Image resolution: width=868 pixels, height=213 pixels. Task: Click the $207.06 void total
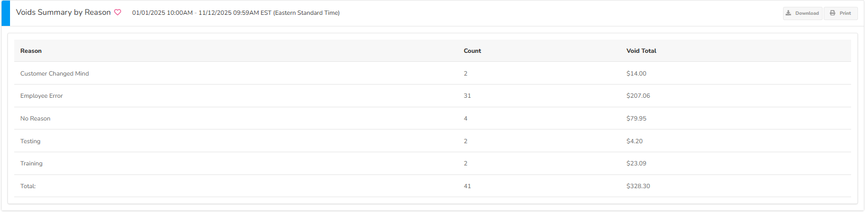tap(638, 96)
